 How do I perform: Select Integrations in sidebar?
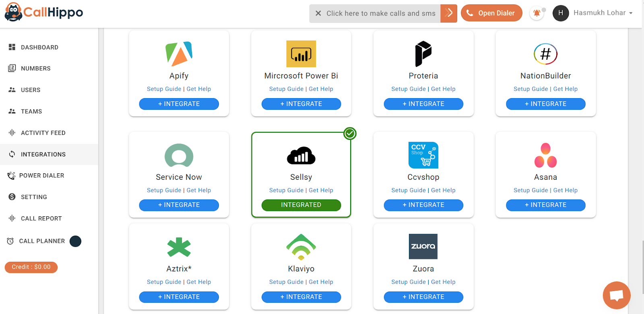[x=49, y=154]
